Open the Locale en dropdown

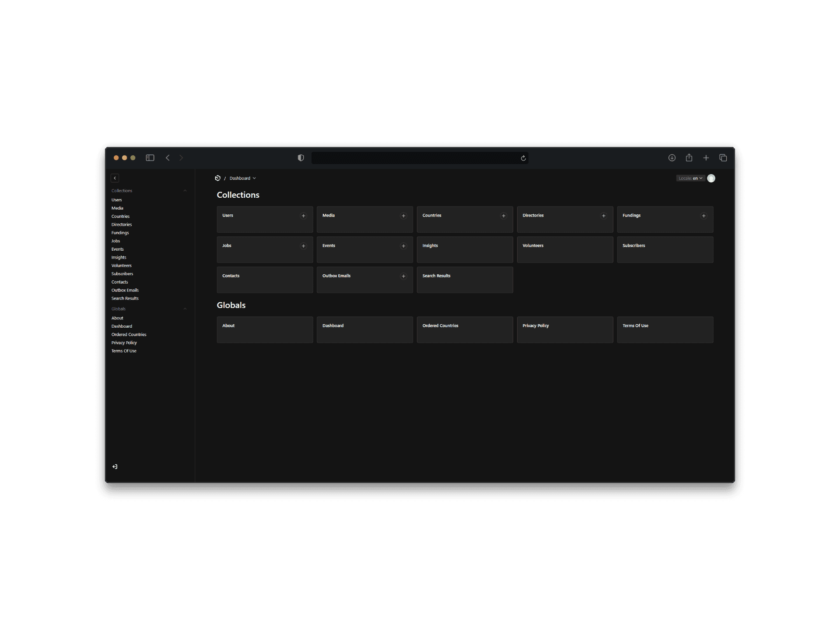[690, 178]
